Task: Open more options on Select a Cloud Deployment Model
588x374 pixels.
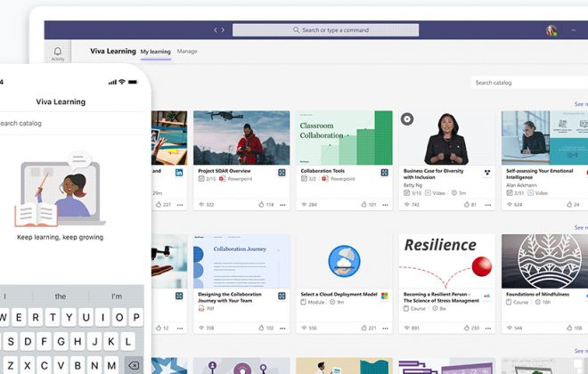Action: click(x=385, y=329)
